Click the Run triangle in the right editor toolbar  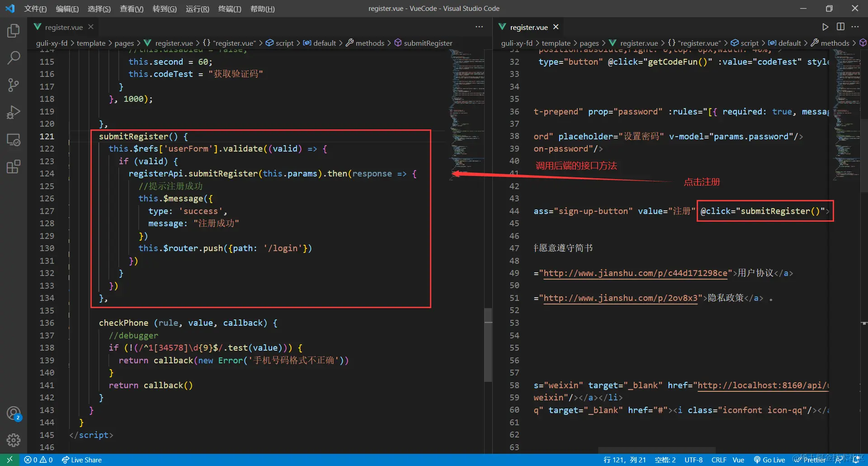pyautogui.click(x=825, y=27)
